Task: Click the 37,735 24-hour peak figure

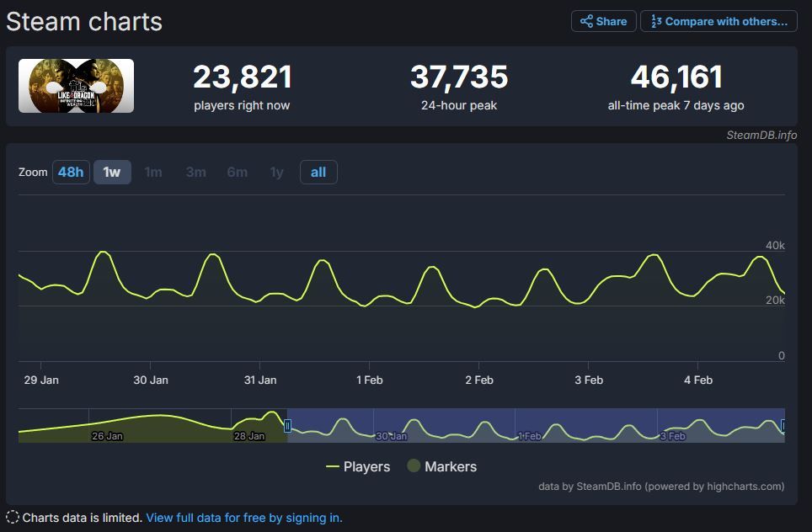Action: 459,77
